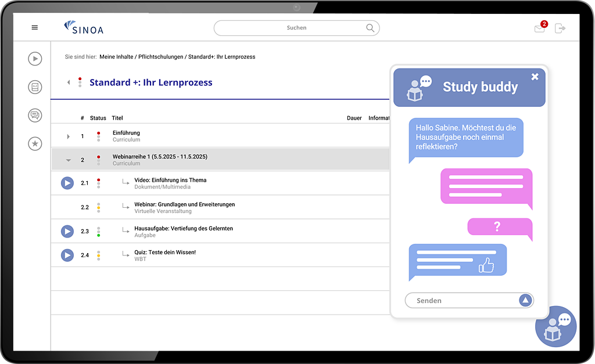Launch Quiz: Teste dein Wissen!
The width and height of the screenshot is (595, 364).
[67, 255]
